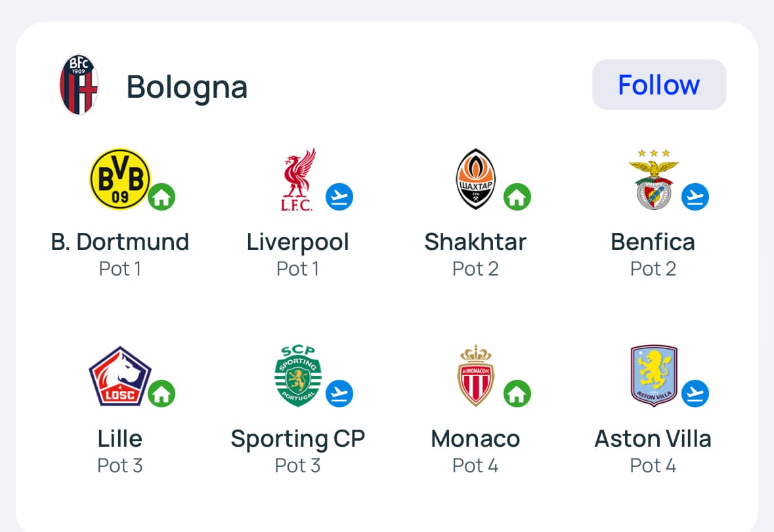
Task: Open the Bologna team name link
Action: 186,87
